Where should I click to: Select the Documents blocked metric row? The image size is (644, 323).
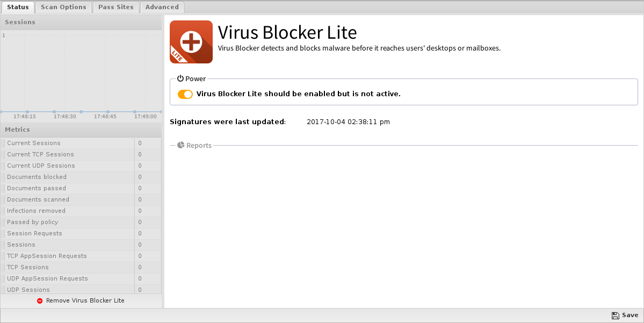[x=81, y=177]
